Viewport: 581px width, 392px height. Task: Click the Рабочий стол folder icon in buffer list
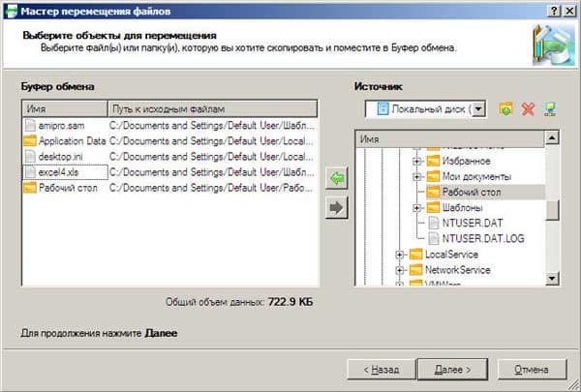click(30, 188)
